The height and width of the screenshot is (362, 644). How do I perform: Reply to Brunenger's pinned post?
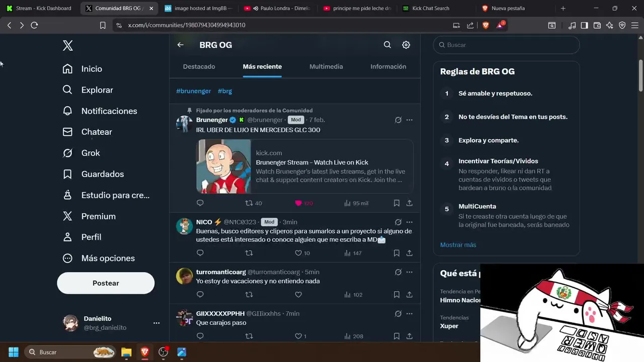200,203
